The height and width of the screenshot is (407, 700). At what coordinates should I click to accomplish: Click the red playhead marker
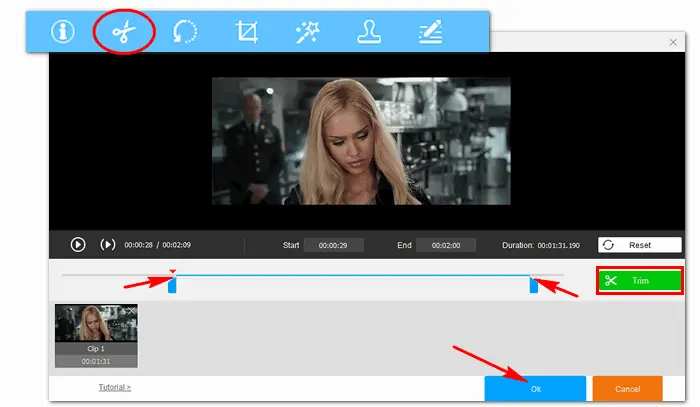(x=173, y=271)
